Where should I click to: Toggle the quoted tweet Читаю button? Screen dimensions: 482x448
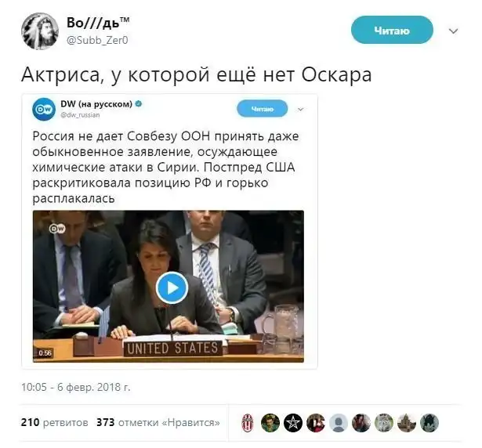pyautogui.click(x=263, y=109)
